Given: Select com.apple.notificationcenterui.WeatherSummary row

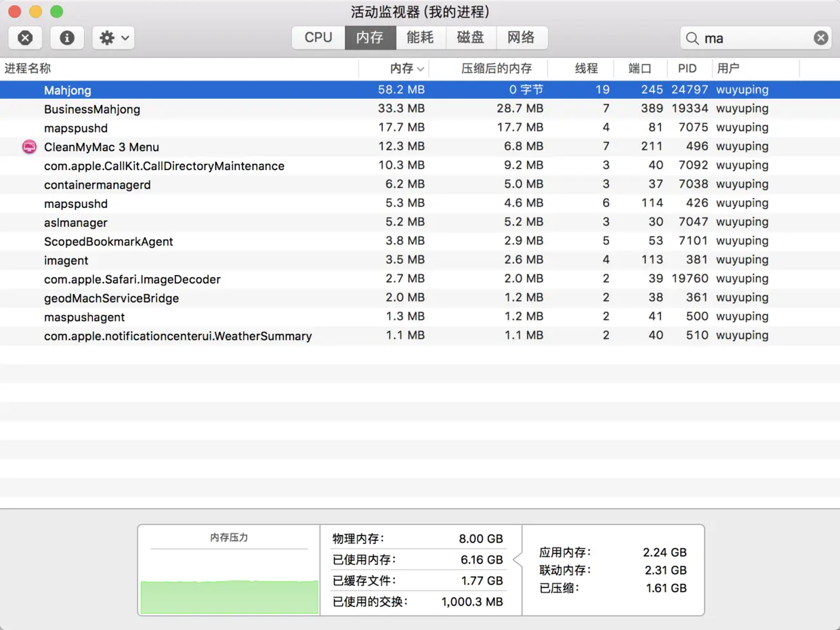Looking at the screenshot, I should pos(420,336).
